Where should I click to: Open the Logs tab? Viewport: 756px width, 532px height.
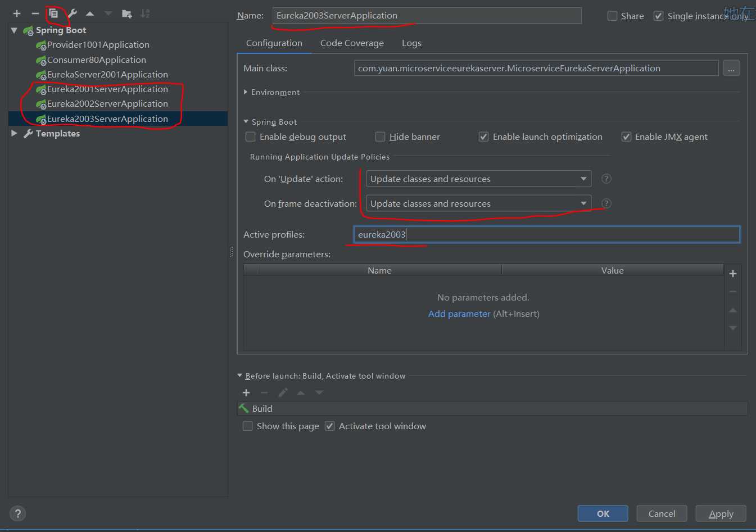click(x=411, y=43)
